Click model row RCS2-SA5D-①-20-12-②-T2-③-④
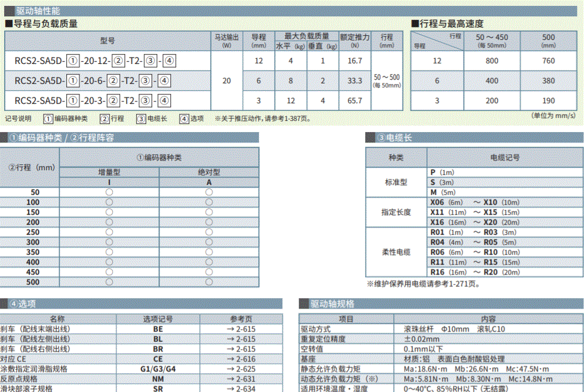This screenshot has height=392, width=584. pos(107,60)
